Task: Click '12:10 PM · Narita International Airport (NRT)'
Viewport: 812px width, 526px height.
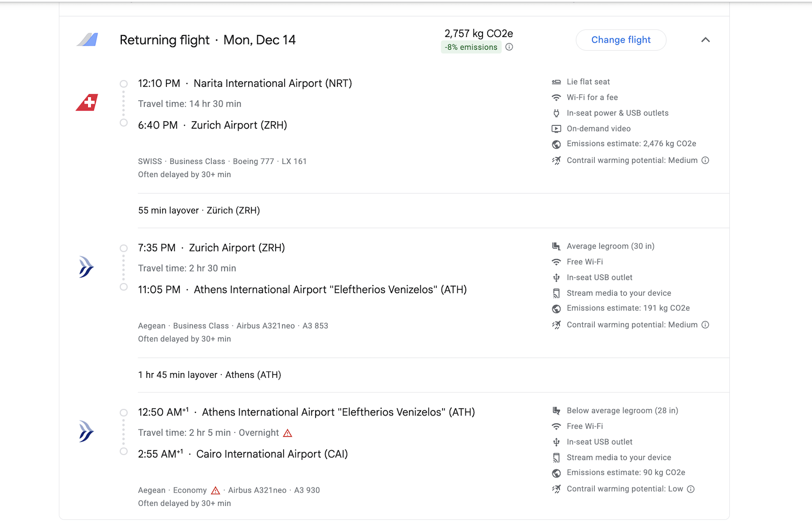Action: point(245,83)
